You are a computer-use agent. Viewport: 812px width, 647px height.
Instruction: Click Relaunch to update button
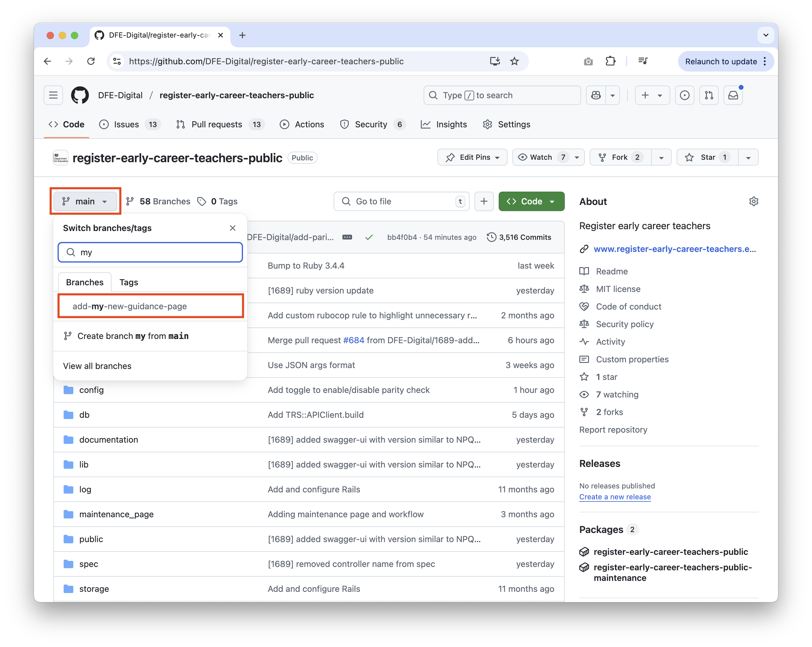coord(725,61)
